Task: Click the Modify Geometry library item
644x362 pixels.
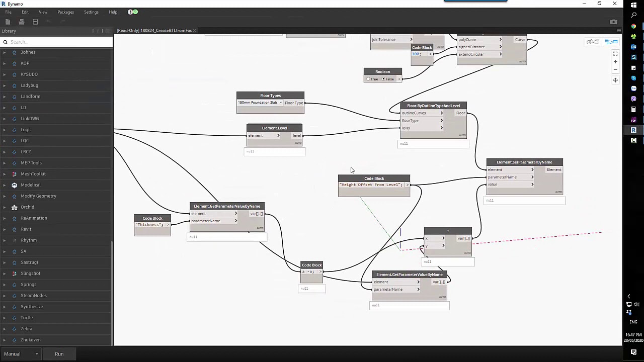Action: (x=38, y=196)
